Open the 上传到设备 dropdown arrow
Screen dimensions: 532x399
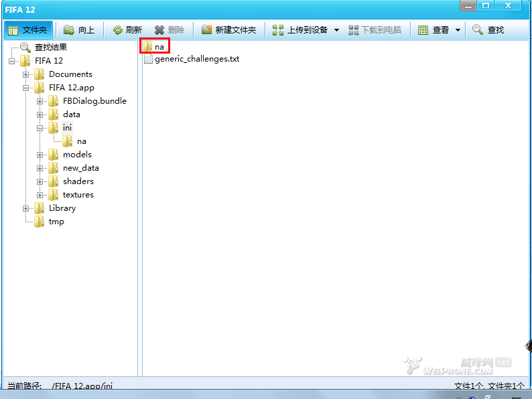pos(336,30)
